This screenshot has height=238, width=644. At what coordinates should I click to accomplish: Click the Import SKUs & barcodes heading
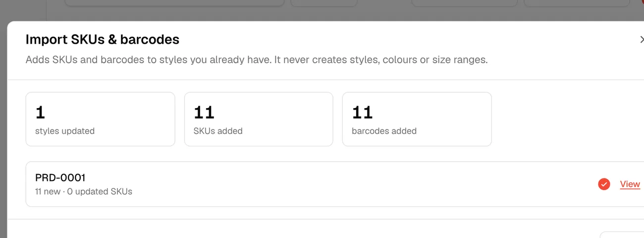pos(103,39)
